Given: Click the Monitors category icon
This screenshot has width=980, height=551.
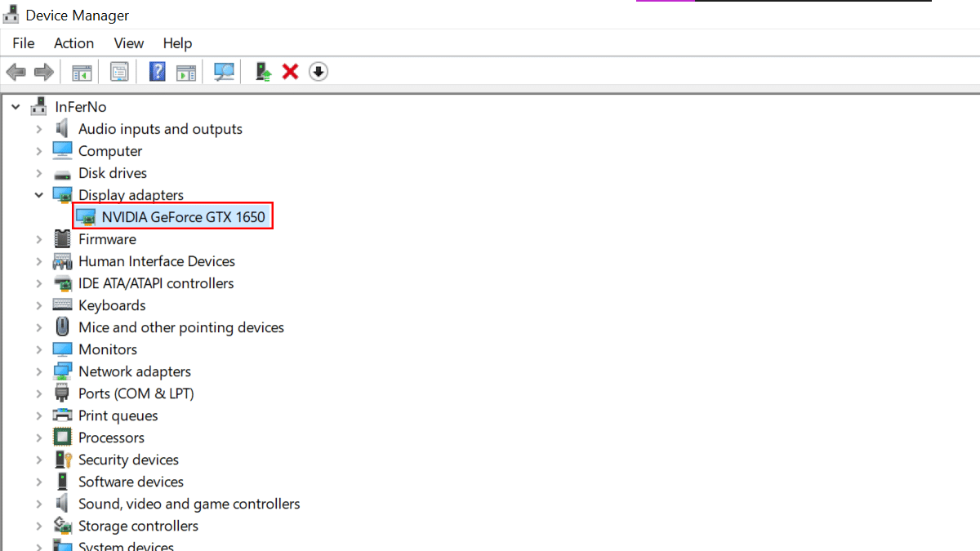Looking at the screenshot, I should [62, 349].
